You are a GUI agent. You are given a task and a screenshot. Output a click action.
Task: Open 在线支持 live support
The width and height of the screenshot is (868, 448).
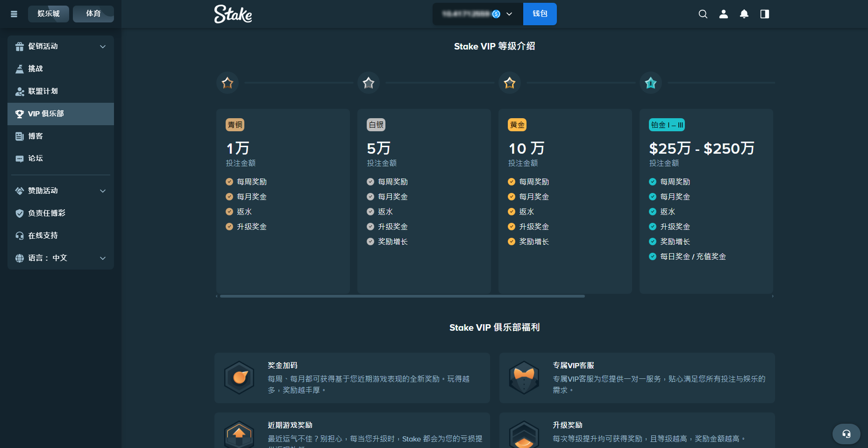point(61,235)
